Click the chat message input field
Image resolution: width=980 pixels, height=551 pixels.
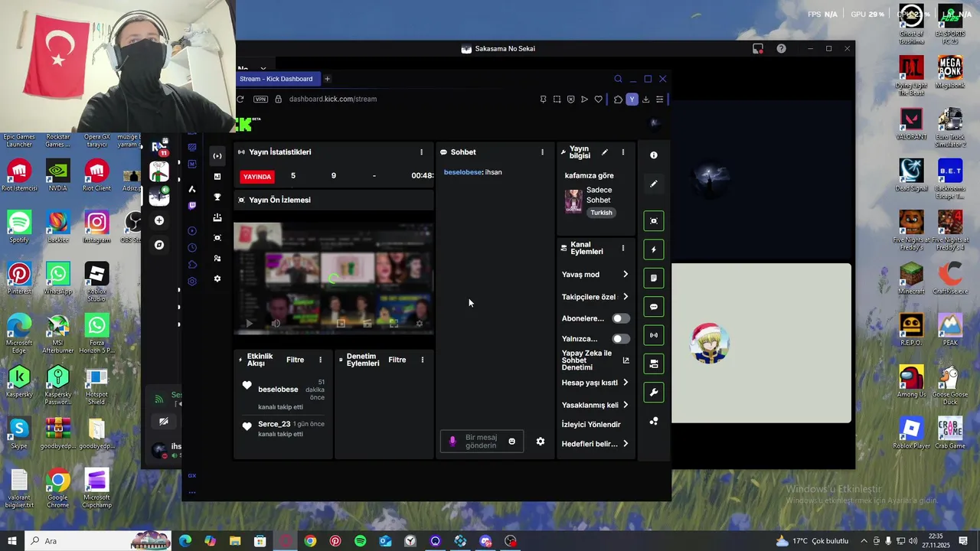point(482,442)
